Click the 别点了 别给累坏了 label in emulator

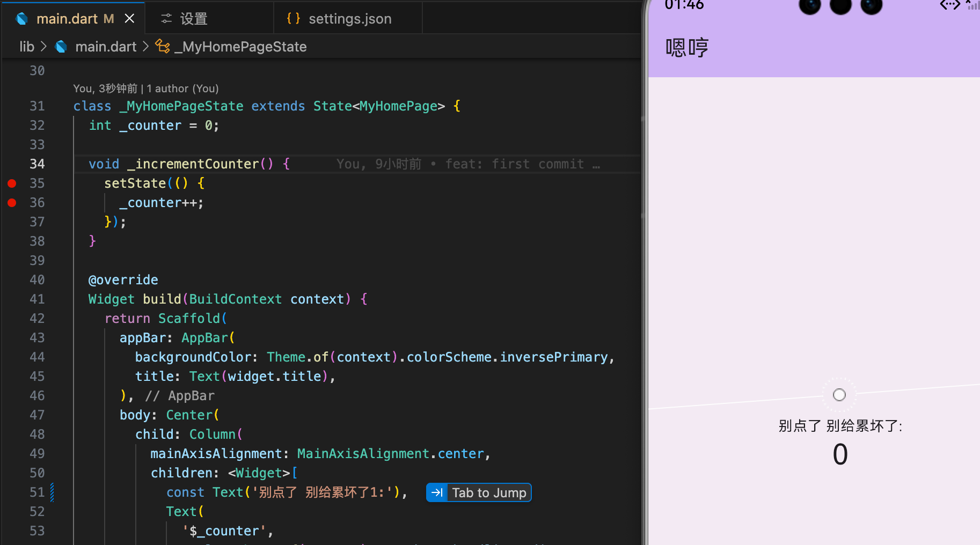840,426
